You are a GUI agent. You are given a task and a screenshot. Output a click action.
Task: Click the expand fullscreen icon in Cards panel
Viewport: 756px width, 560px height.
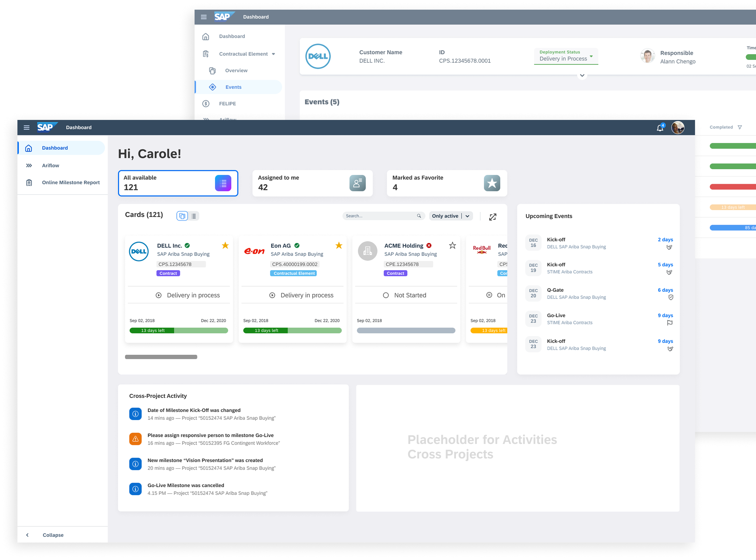(492, 217)
